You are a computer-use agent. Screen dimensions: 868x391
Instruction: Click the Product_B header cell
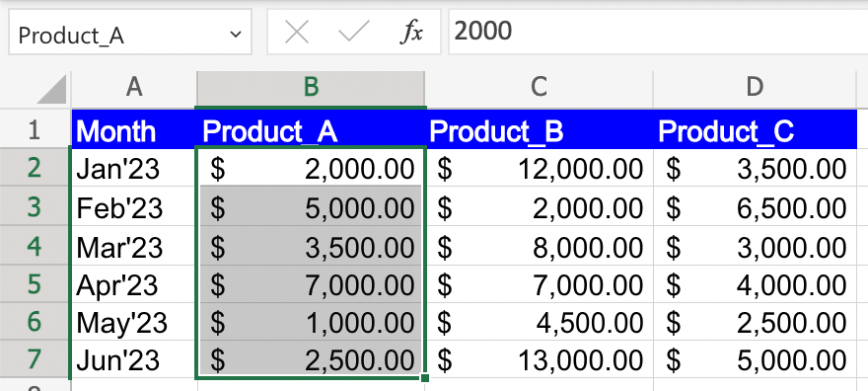(539, 129)
